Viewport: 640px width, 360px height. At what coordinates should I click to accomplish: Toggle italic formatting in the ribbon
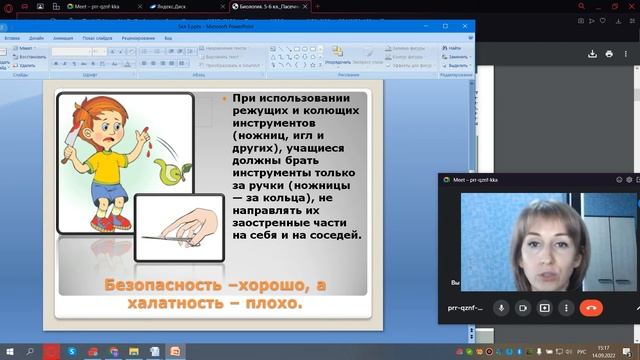click(65, 64)
